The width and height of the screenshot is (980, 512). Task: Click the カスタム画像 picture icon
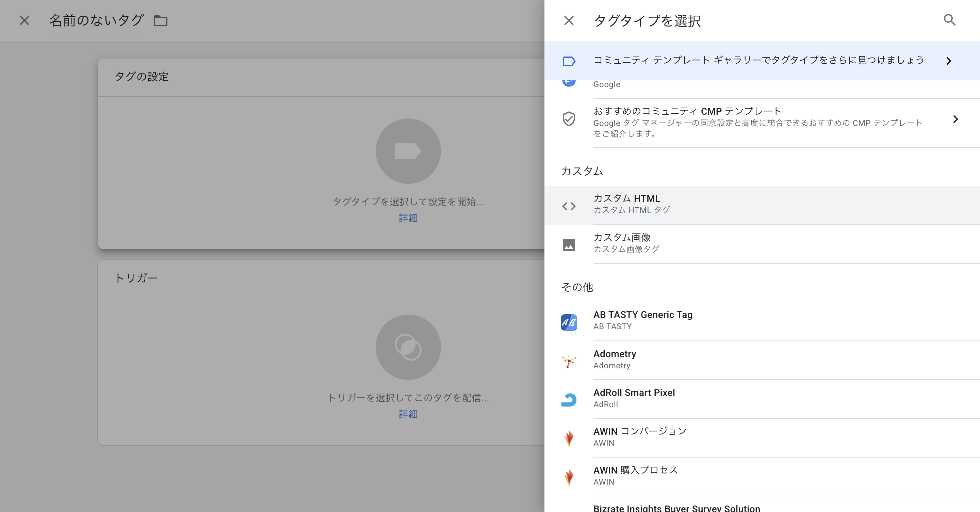[x=569, y=245]
